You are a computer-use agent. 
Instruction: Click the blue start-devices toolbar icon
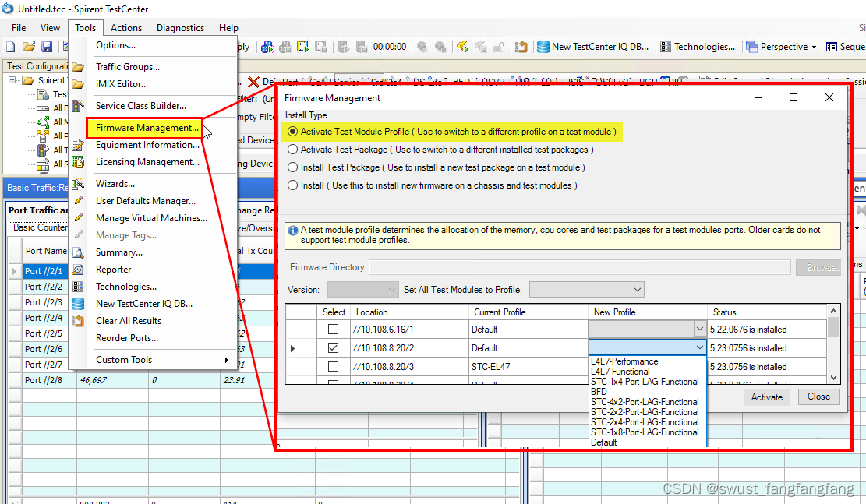pos(267,47)
